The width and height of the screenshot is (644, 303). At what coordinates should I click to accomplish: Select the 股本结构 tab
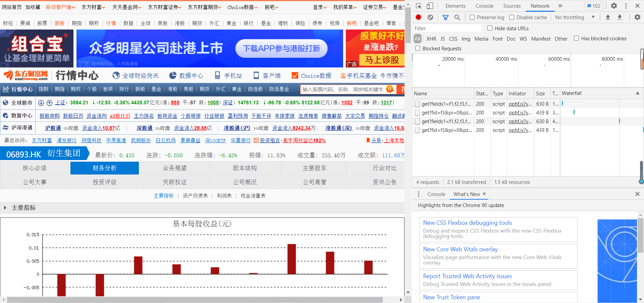(245, 168)
